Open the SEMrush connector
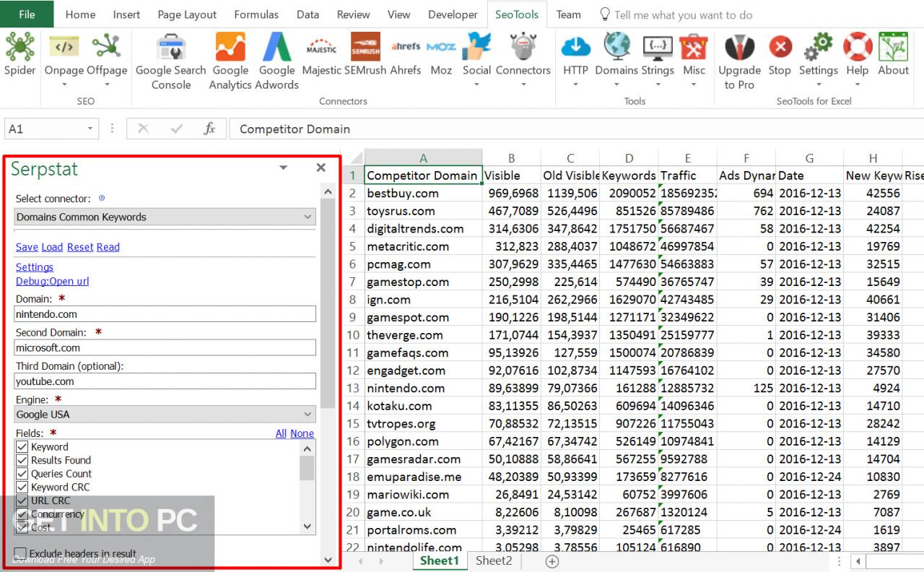The width and height of the screenshot is (924, 572). [365, 56]
